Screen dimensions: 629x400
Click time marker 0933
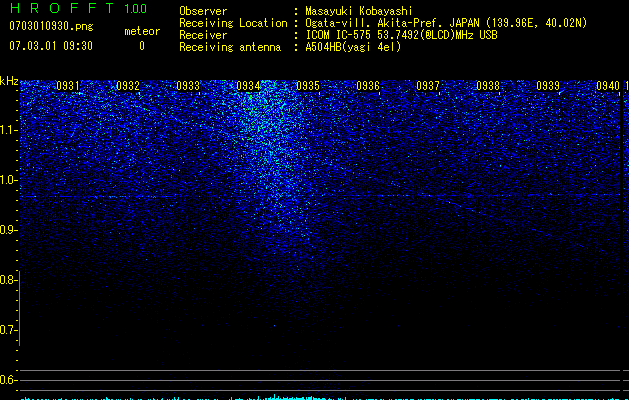tap(188, 86)
